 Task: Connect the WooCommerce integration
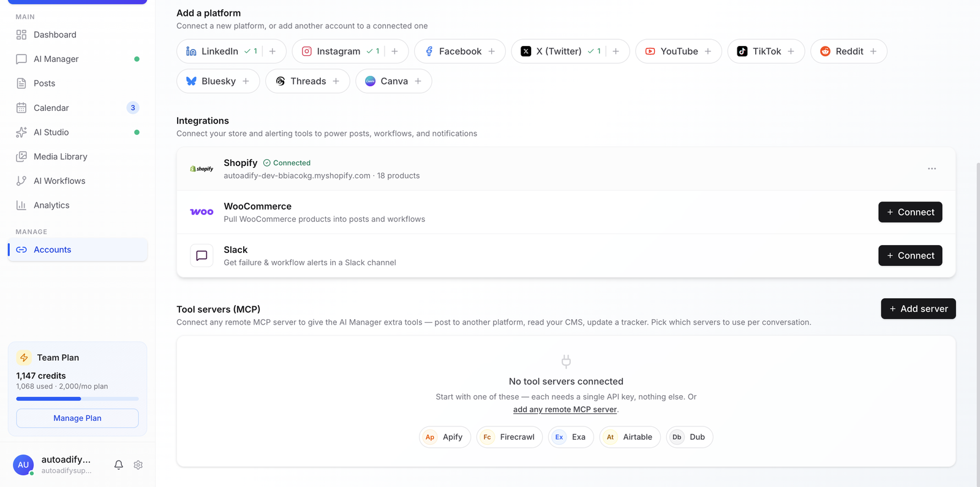tap(910, 212)
